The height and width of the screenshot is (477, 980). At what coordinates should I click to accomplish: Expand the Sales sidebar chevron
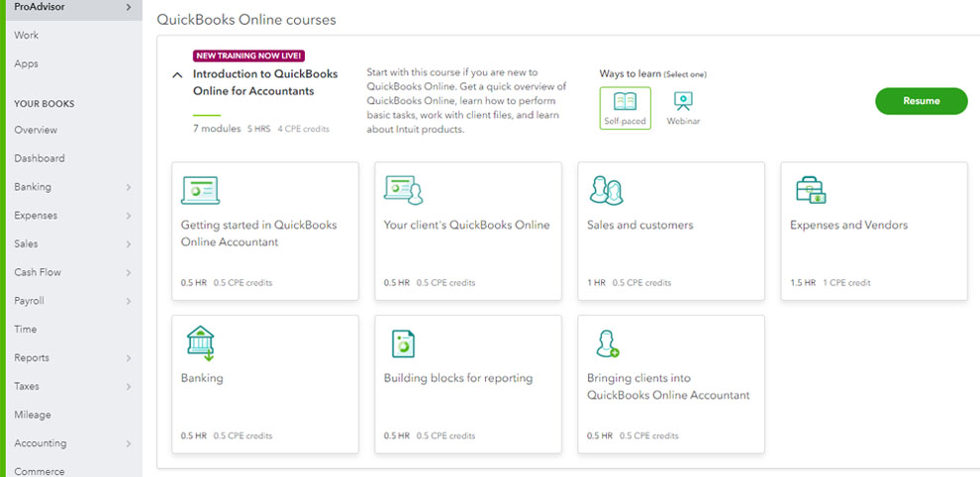point(128,243)
